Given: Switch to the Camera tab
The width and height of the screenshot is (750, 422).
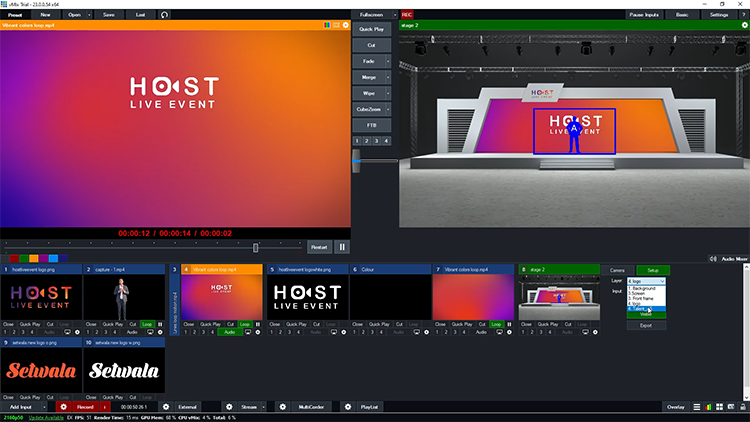Looking at the screenshot, I should tap(617, 270).
